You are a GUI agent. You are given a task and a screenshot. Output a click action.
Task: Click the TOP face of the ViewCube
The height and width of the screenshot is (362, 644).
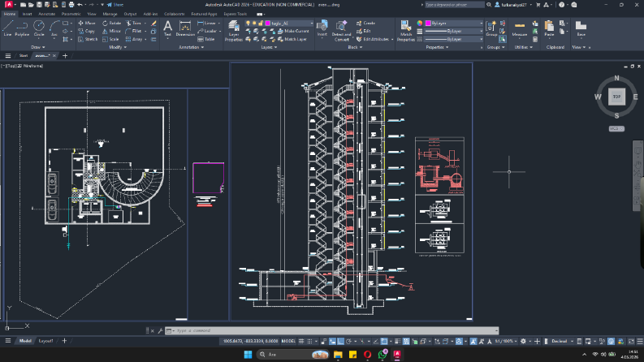click(x=616, y=97)
